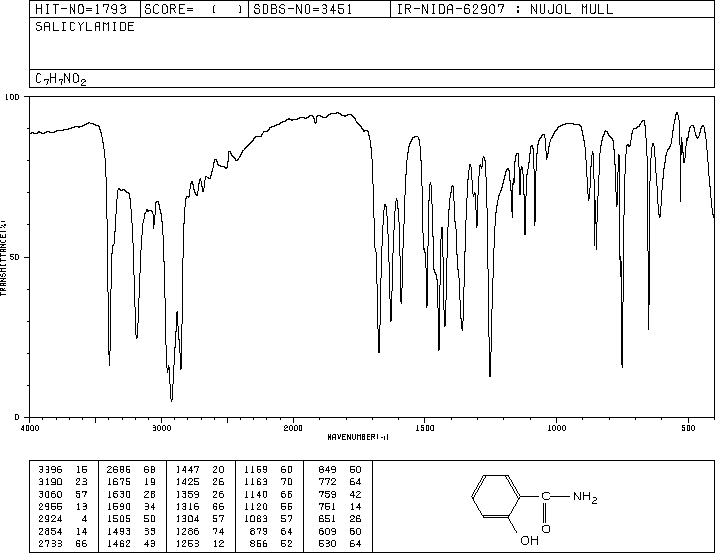
Task: Select the 1675 peak entry in table
Action: coord(122,481)
